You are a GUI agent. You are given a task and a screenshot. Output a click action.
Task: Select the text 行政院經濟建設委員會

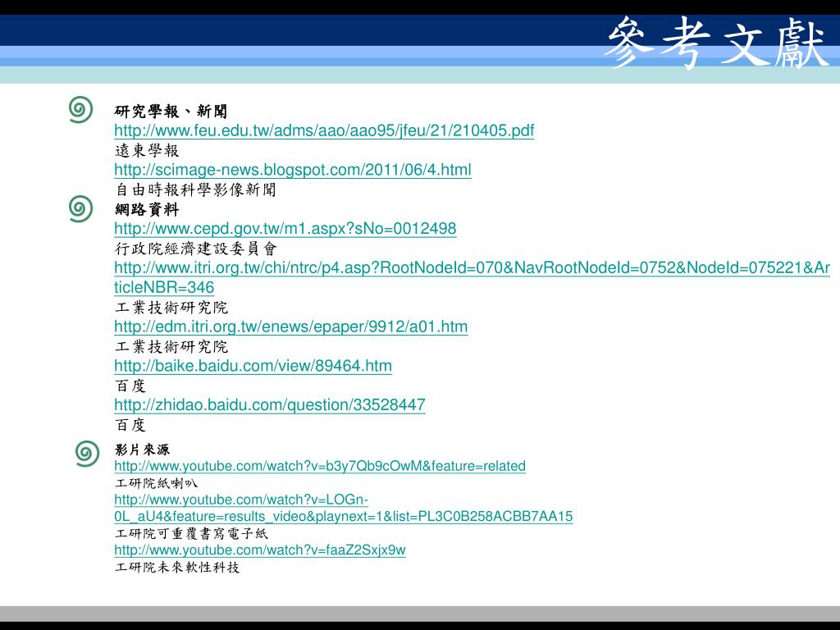click(x=195, y=249)
